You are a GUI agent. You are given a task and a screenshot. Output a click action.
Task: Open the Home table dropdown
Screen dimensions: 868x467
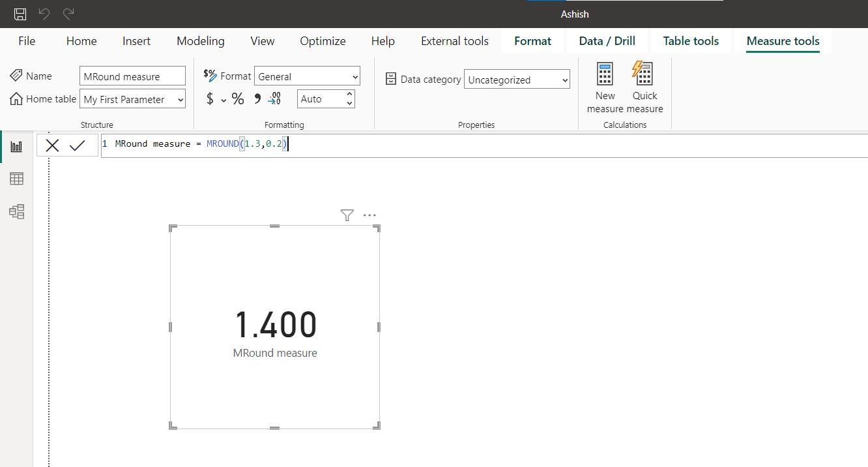tap(132, 98)
